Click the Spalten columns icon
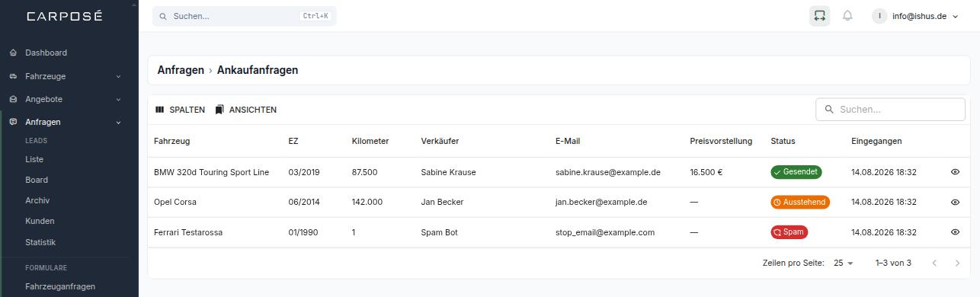Viewport: 980px width, 297px height. pyautogui.click(x=159, y=110)
